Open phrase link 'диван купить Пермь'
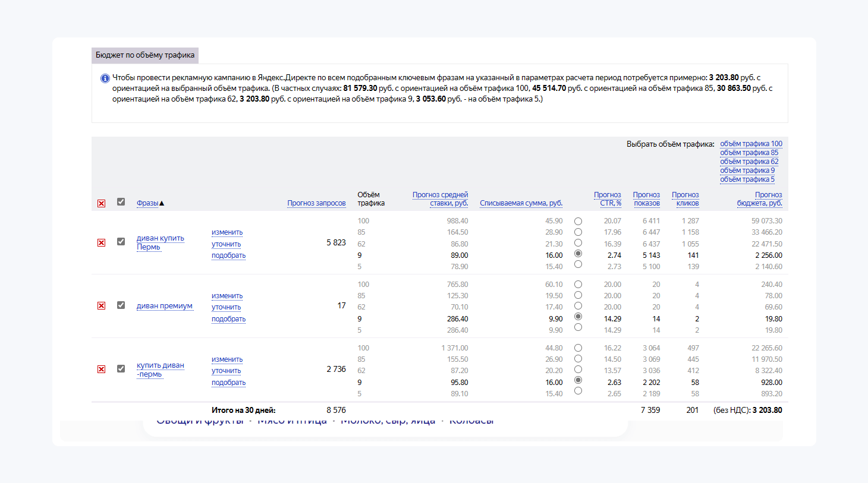Screen dimensions: 868x483 coord(161,242)
